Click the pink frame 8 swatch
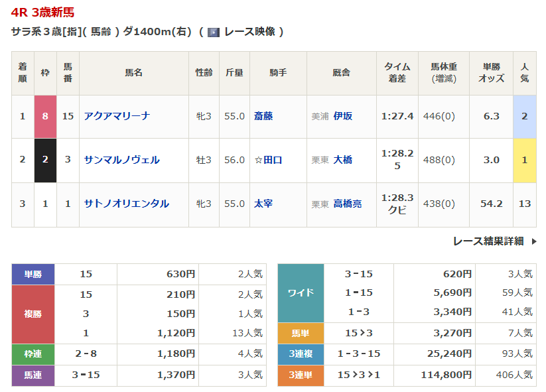546x392 pixels. (45, 116)
